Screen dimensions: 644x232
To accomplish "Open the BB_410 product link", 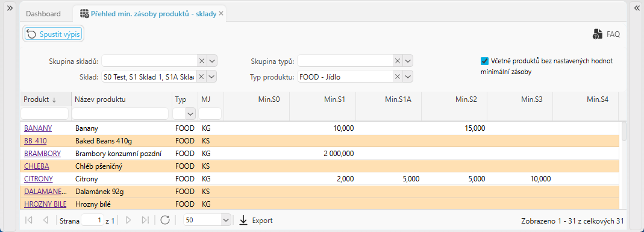I will tap(36, 141).
